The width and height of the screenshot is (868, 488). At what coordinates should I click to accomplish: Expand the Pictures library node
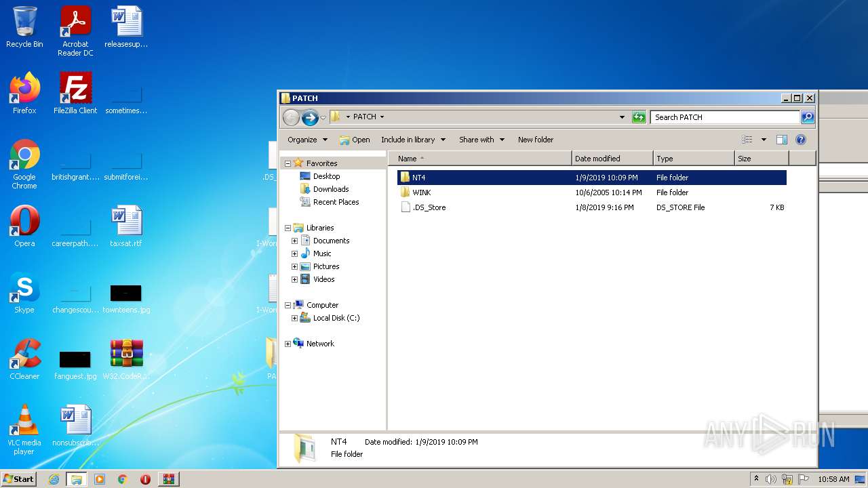(294, 266)
